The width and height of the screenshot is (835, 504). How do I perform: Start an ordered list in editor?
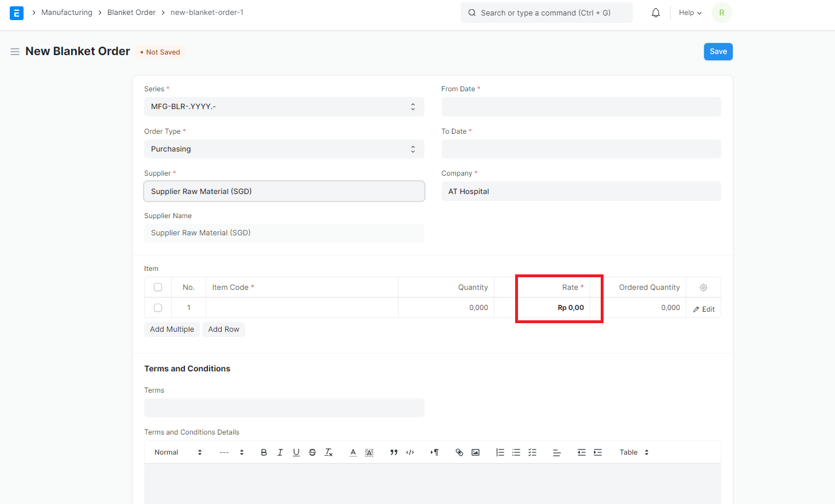[x=500, y=452]
